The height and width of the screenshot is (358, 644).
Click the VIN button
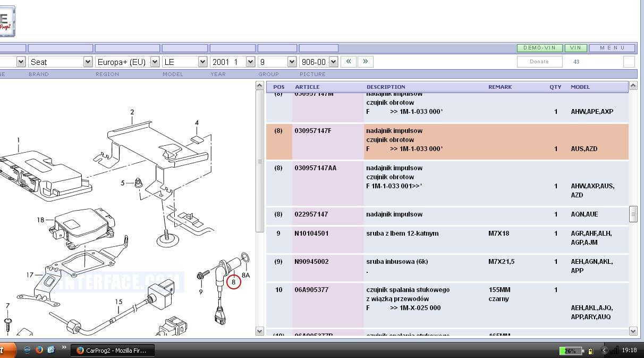(576, 48)
